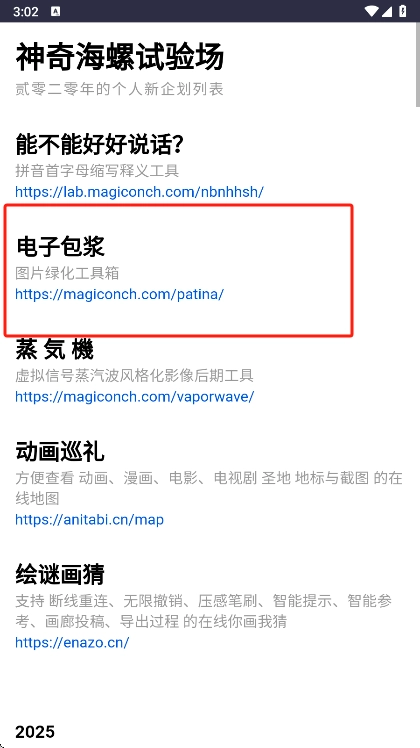Tap the 拼音首字母缩写释义工具 description

click(x=97, y=170)
